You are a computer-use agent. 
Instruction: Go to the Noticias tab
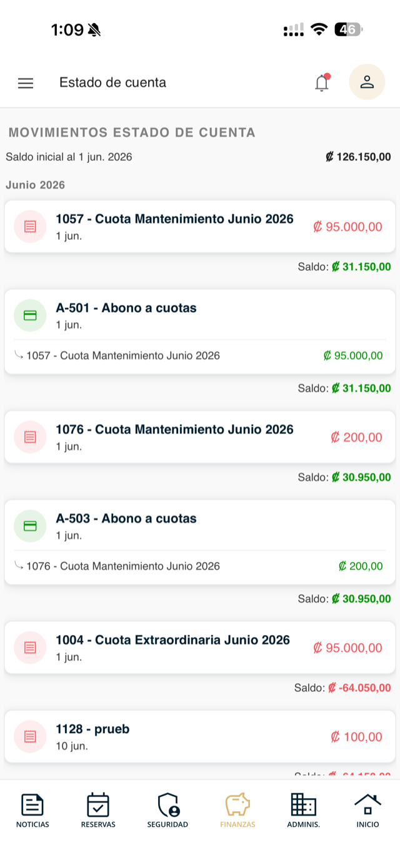tap(32, 810)
